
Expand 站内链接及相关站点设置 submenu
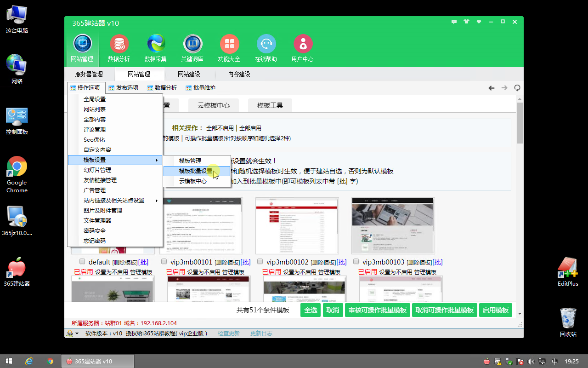(115, 201)
